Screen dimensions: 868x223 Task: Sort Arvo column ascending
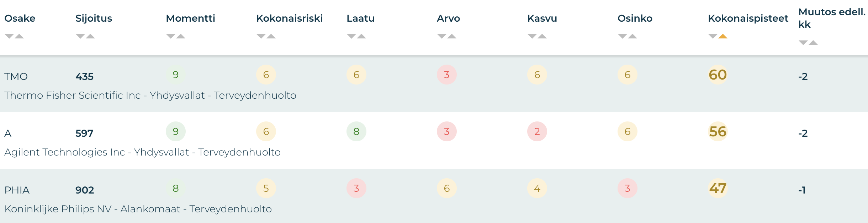click(x=452, y=36)
